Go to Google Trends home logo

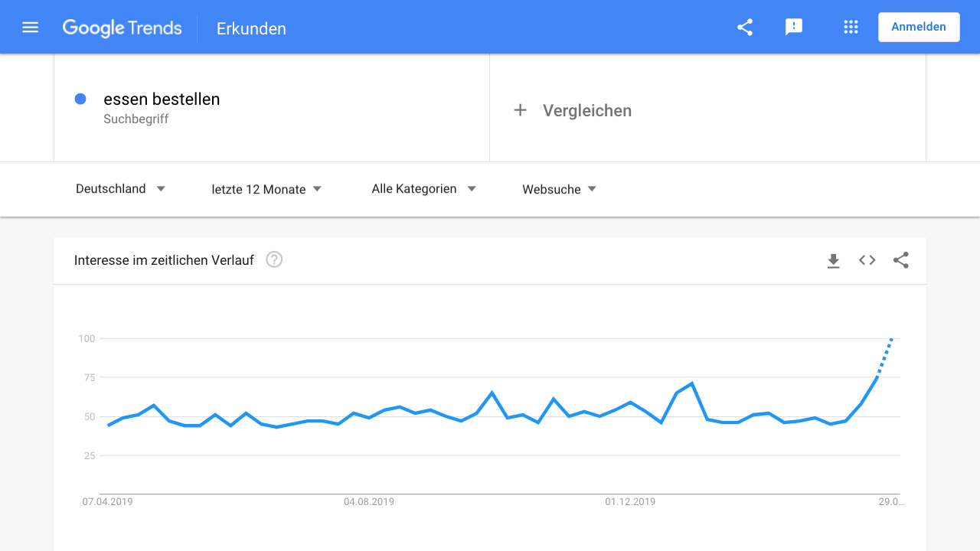[x=122, y=28]
